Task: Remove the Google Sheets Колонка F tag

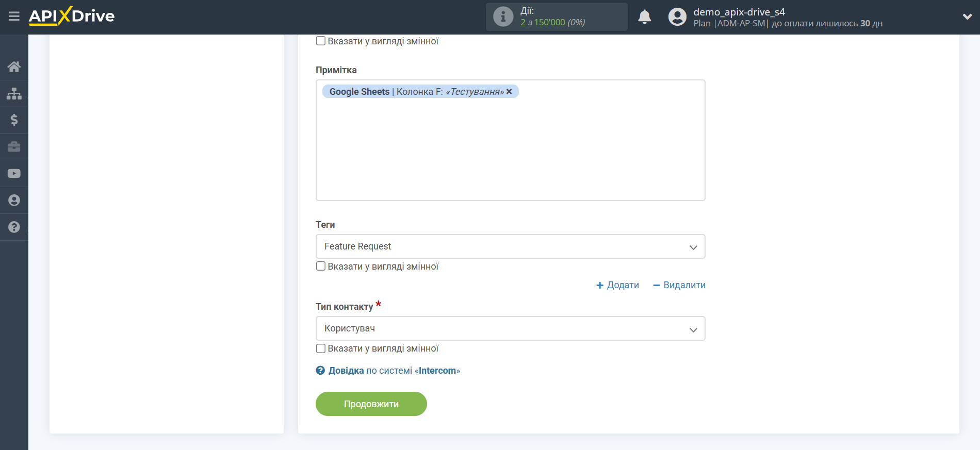Action: pos(509,91)
